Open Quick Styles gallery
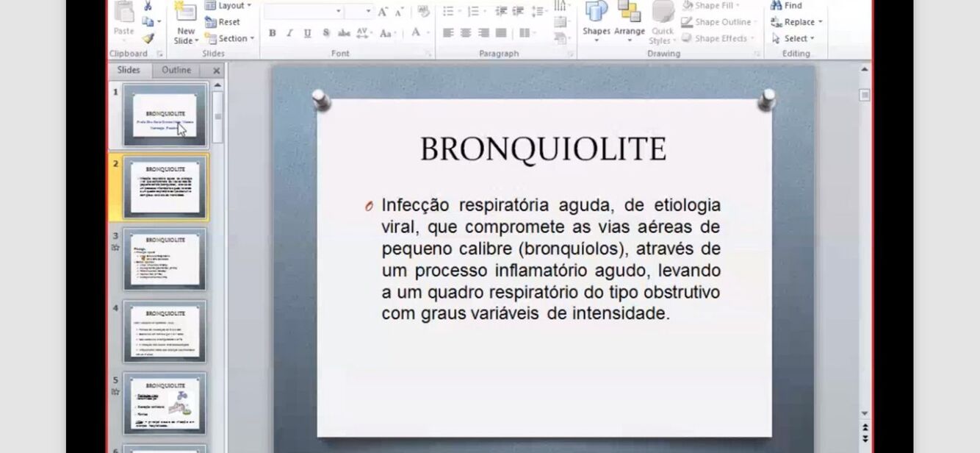This screenshot has width=980, height=453. point(662,22)
